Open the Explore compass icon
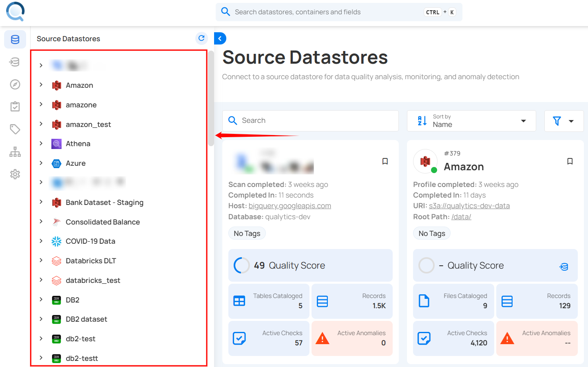Viewport: 588px width, 367px height. pyautogui.click(x=15, y=85)
